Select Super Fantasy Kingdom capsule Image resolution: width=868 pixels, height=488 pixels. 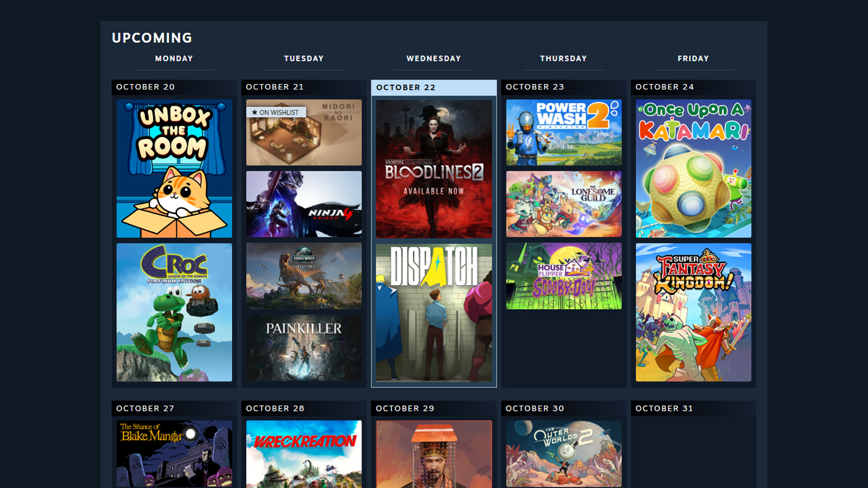click(x=693, y=312)
